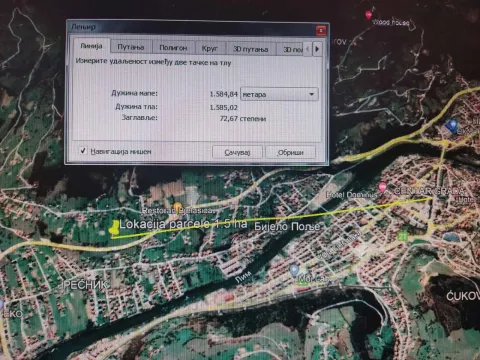The image size is (480, 360).
Task: Click the green road number shield
Action: coord(403,236)
